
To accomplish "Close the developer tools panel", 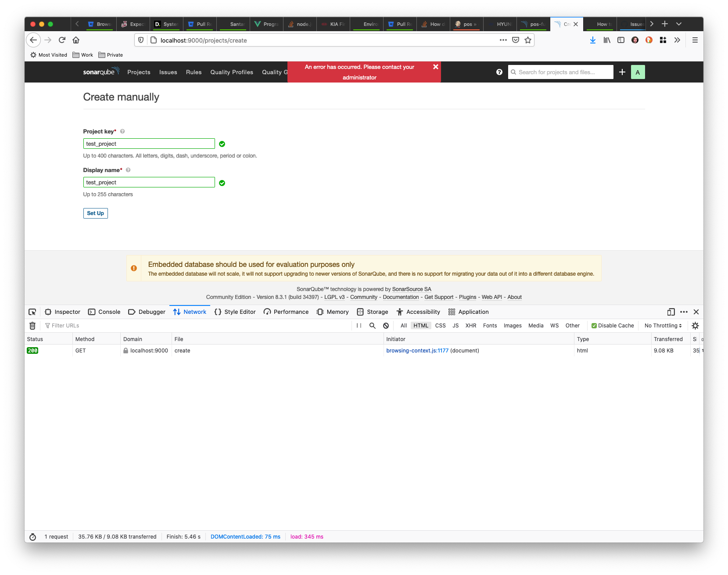I will 696,312.
